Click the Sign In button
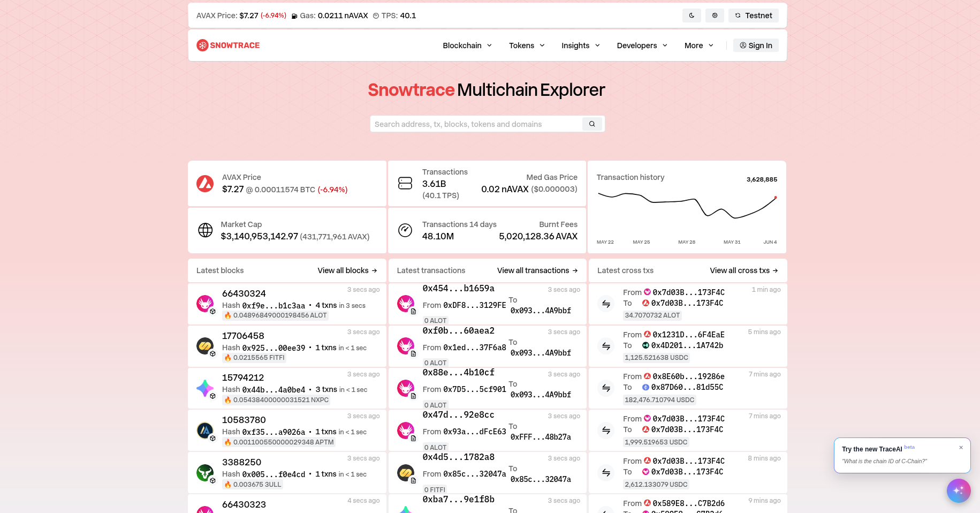The width and height of the screenshot is (980, 513). (756, 46)
